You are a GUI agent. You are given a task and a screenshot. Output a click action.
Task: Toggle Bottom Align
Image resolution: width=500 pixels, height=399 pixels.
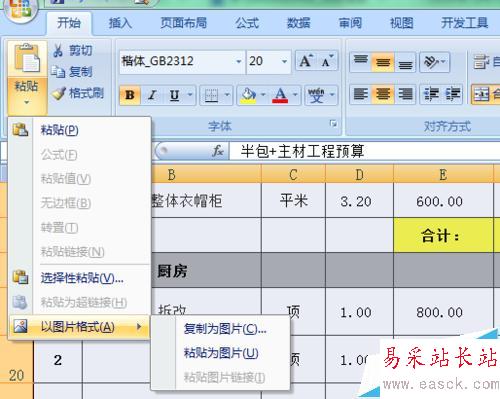tap(405, 62)
